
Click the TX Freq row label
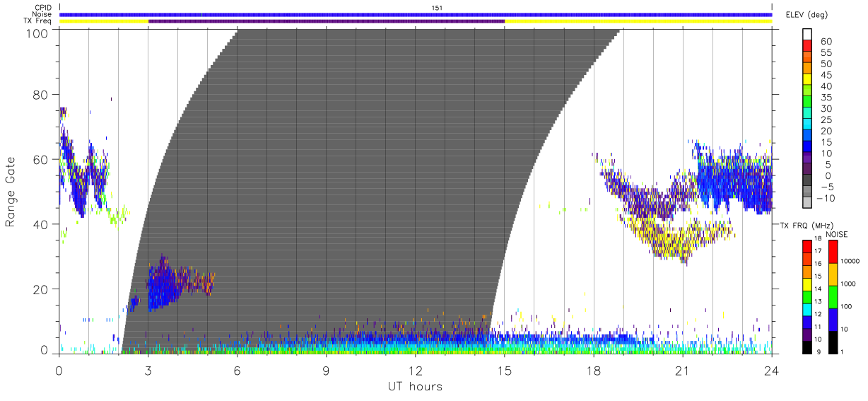pos(38,21)
